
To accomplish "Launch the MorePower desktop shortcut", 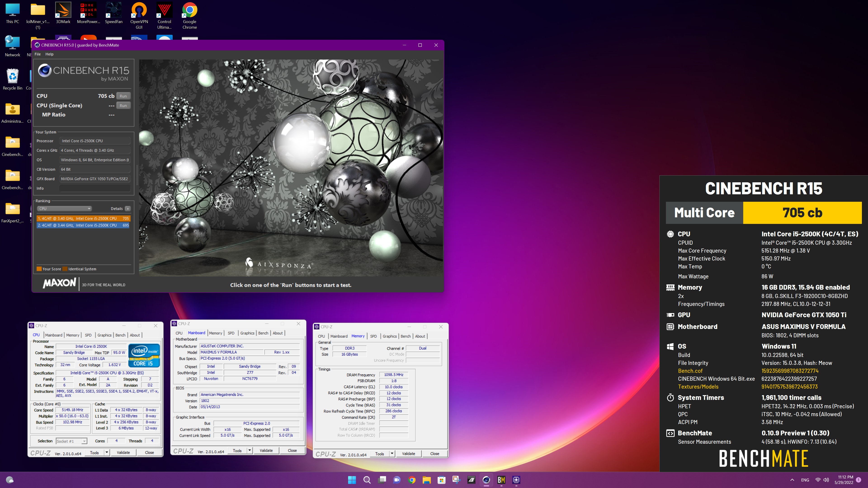I will (88, 14).
